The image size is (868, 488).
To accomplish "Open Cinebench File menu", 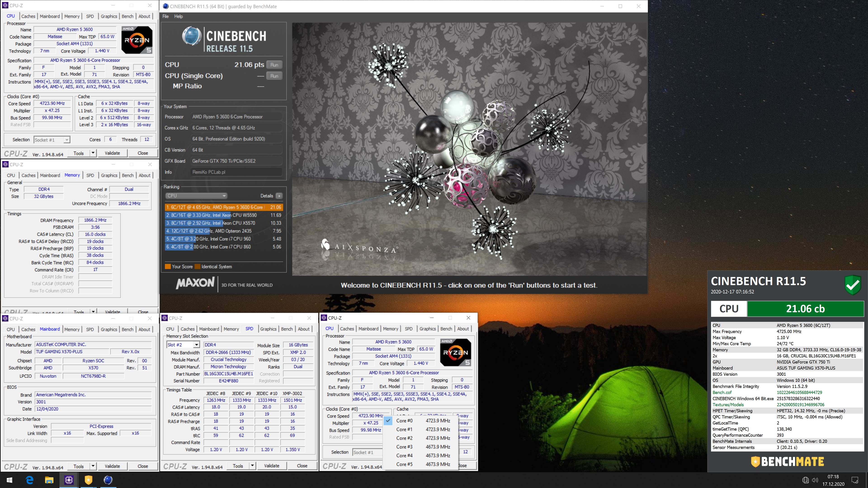I will pos(165,16).
